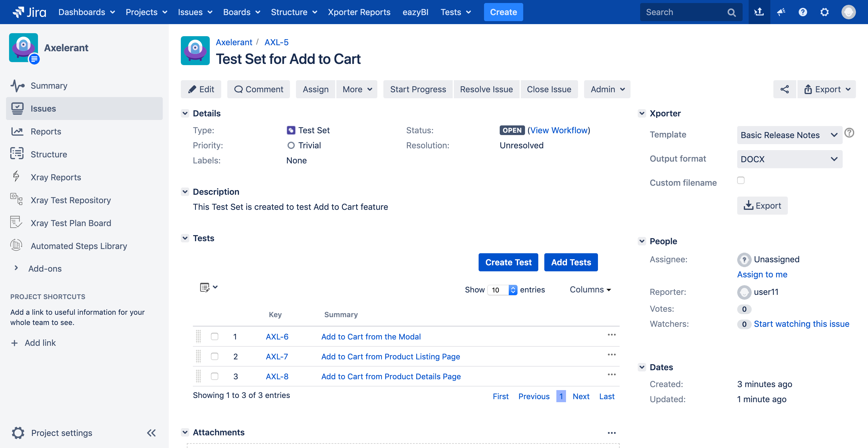Open the Template dropdown showing Basic Release Notes
The image size is (868, 448).
pos(789,135)
